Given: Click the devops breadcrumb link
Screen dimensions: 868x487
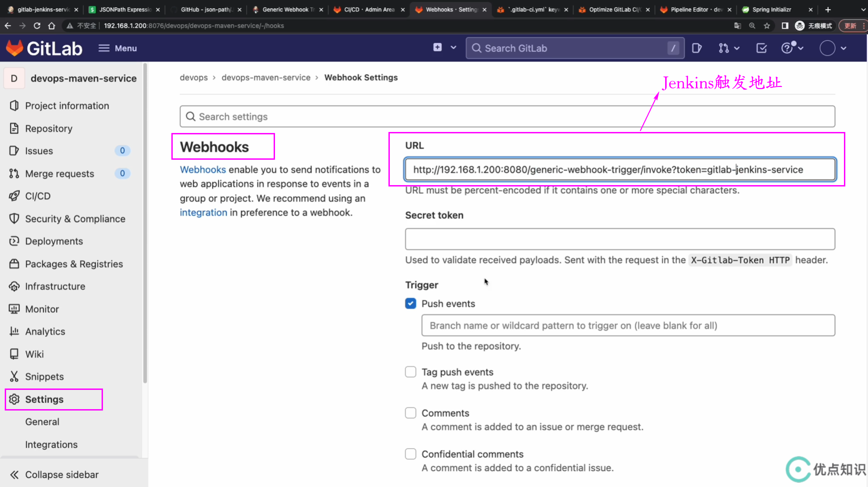Looking at the screenshot, I should 194,78.
